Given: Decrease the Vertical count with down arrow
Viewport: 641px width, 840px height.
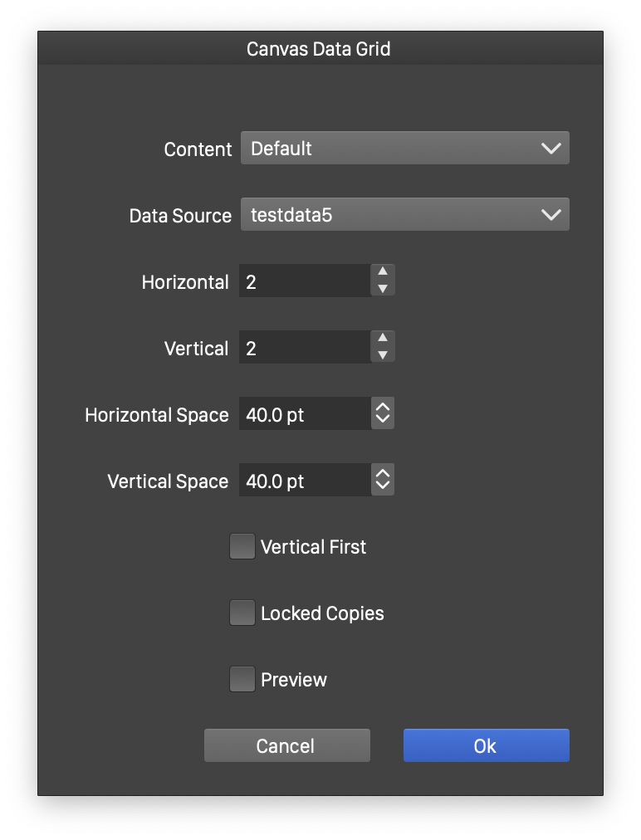Looking at the screenshot, I should pos(382,355).
